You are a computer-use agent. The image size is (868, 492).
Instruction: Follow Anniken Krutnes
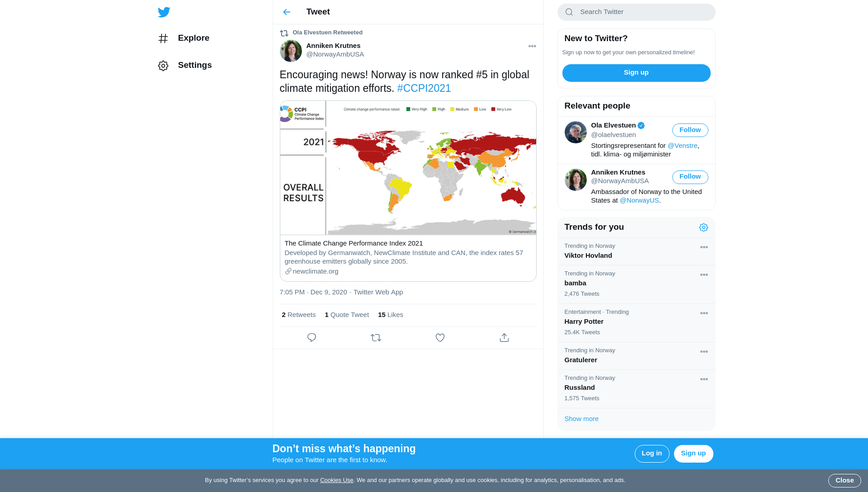(690, 177)
